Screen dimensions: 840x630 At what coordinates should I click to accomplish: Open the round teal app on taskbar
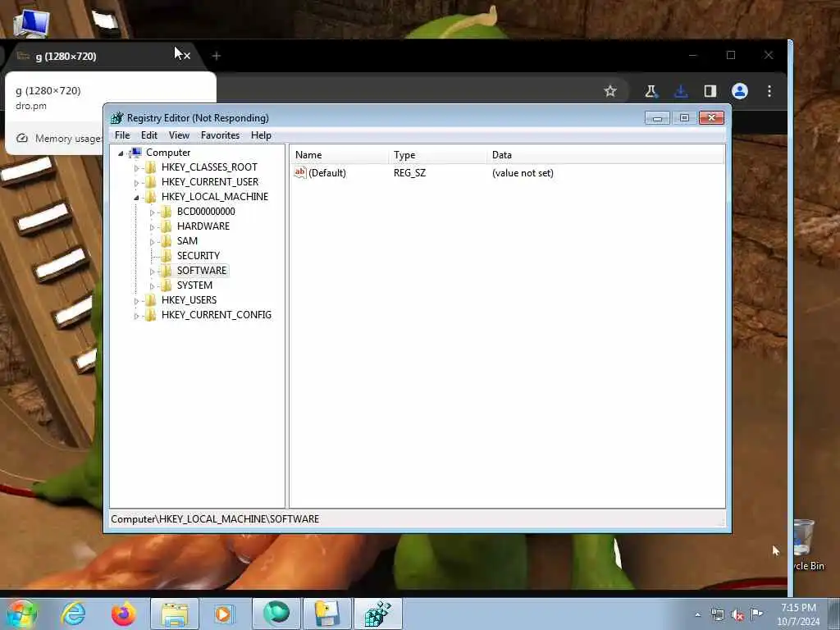(276, 614)
